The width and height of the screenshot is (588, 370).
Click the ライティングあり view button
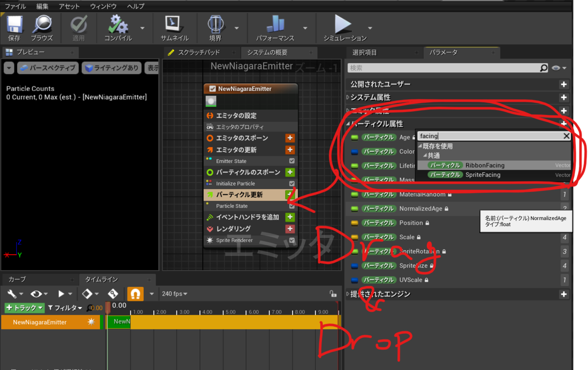112,68
